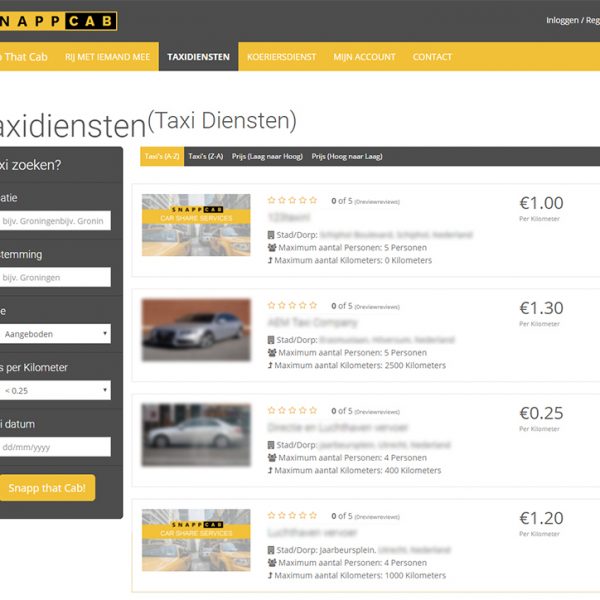Open the silver sedan thumbnail of €0.25 listing

pos(196,435)
